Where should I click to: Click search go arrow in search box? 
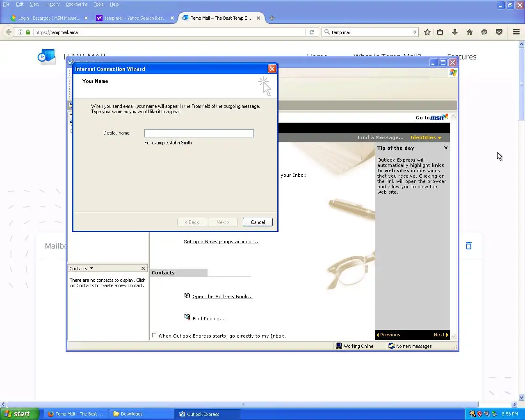(415, 32)
